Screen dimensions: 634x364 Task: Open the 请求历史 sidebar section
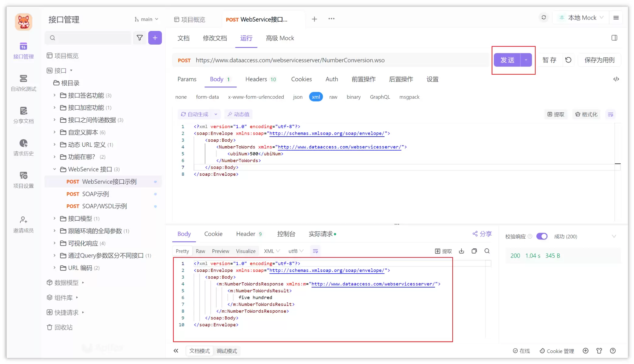pos(23,148)
